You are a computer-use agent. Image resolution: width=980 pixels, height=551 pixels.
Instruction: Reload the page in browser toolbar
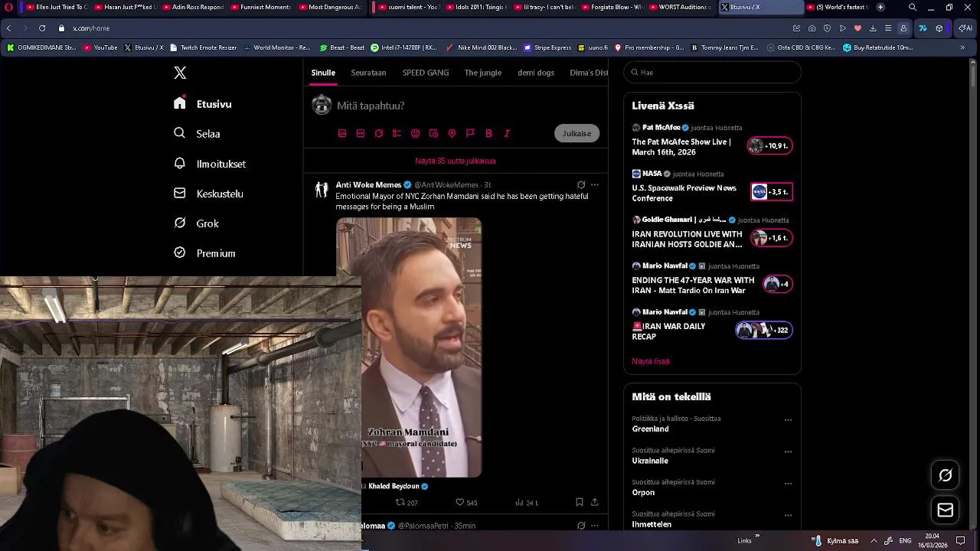pyautogui.click(x=41, y=28)
